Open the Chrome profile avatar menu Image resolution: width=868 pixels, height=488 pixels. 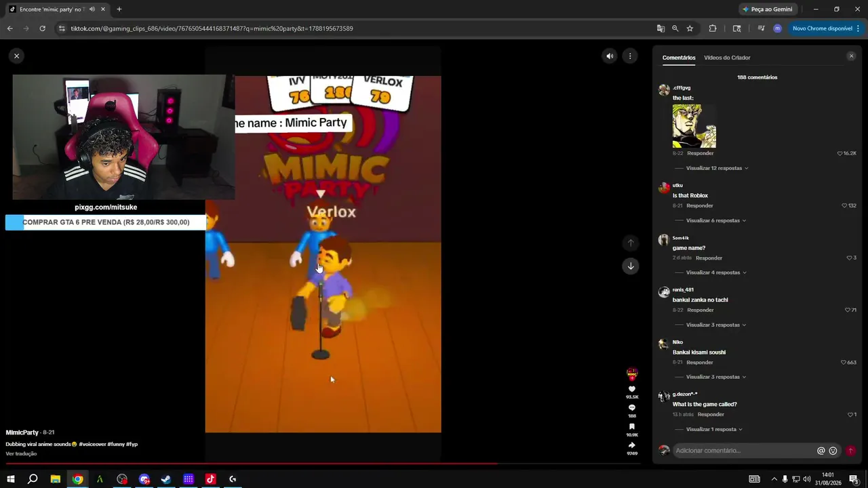(777, 28)
